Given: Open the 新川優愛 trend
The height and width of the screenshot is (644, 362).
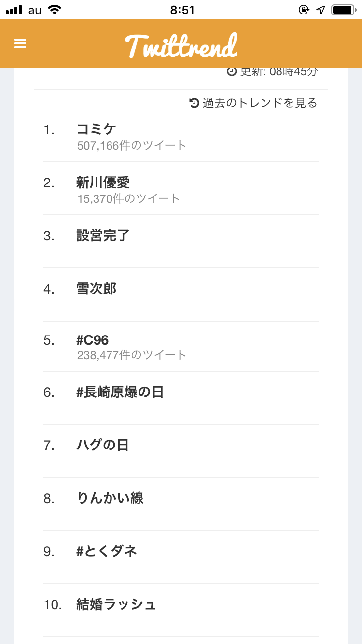Looking at the screenshot, I should pos(103,182).
